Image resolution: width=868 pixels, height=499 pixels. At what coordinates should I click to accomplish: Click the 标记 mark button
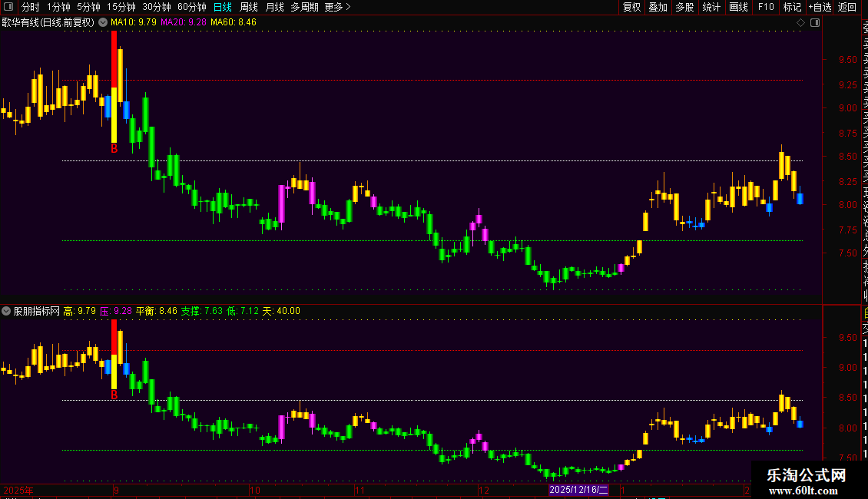pyautogui.click(x=792, y=7)
